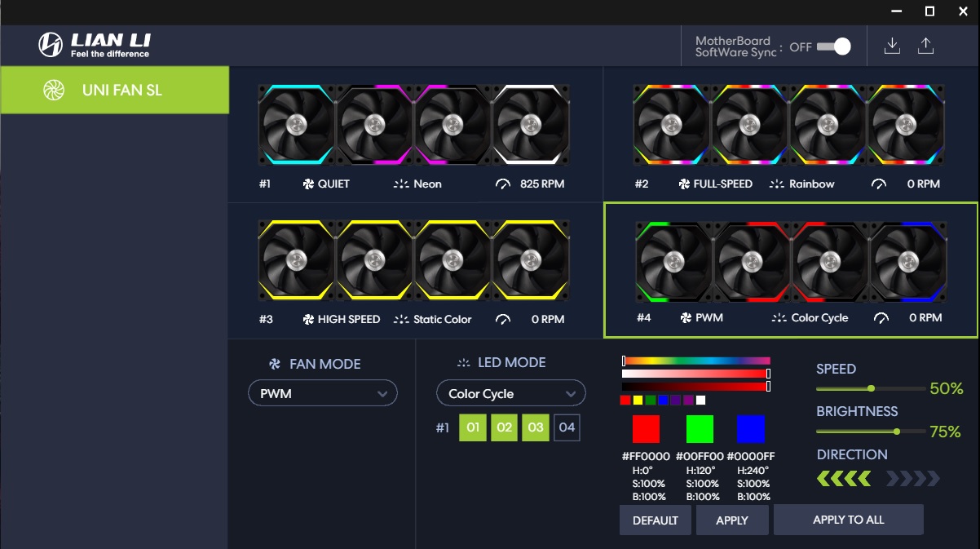Pick the small purple preset swatch
This screenshot has height=549, width=980.
[688, 400]
